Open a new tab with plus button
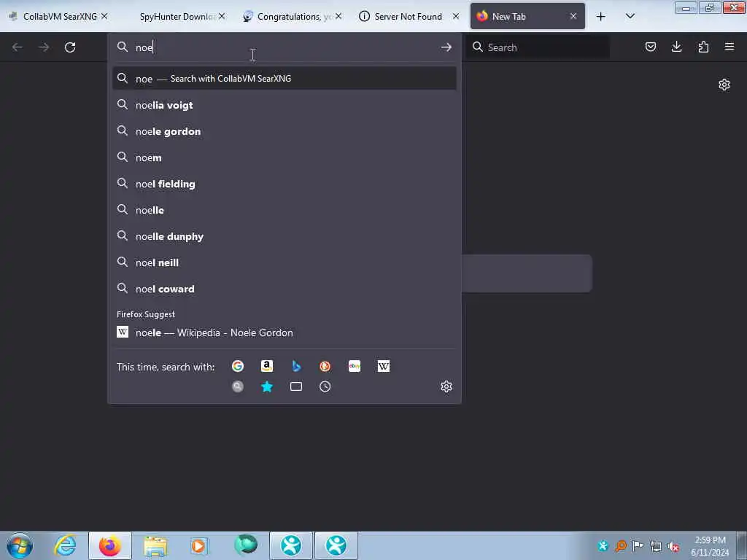Screen dimensions: 747x560 point(601,17)
